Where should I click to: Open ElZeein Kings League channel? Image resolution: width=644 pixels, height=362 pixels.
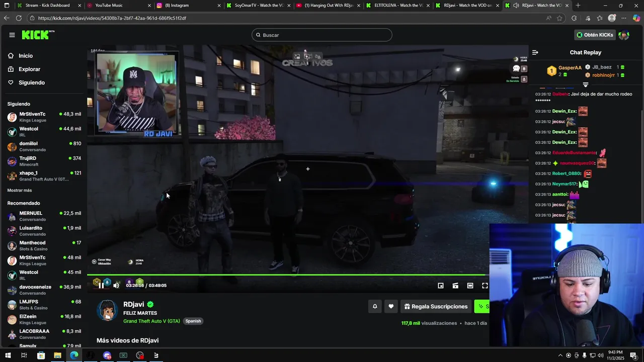click(x=44, y=319)
